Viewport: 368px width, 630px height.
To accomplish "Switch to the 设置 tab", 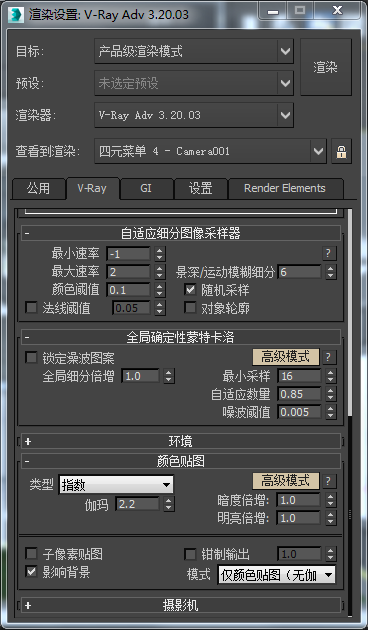I will pyautogui.click(x=201, y=188).
